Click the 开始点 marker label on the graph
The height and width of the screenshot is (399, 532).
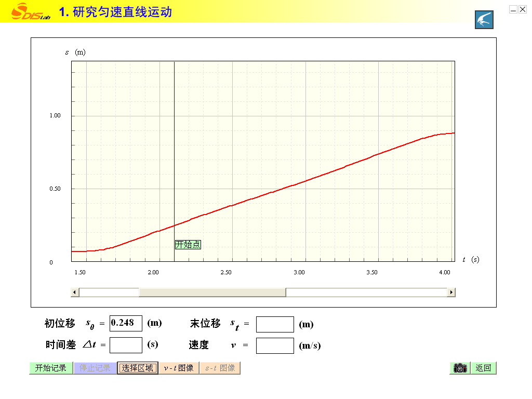coord(188,245)
